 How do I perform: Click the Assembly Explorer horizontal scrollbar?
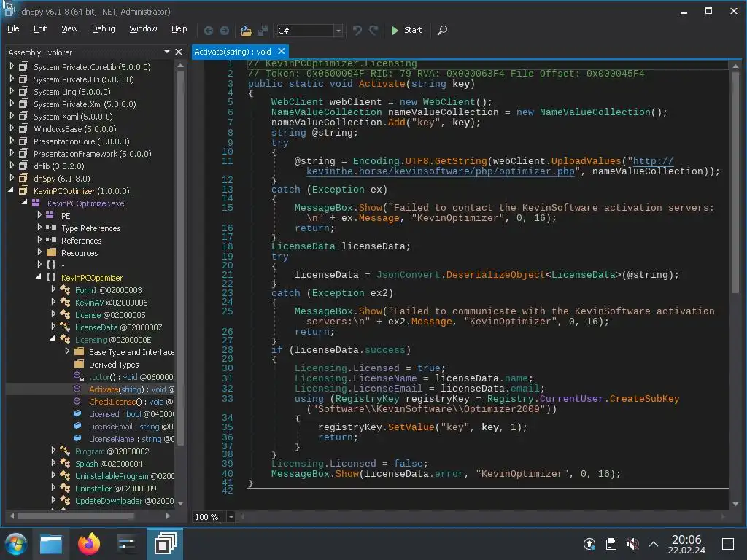click(x=76, y=516)
